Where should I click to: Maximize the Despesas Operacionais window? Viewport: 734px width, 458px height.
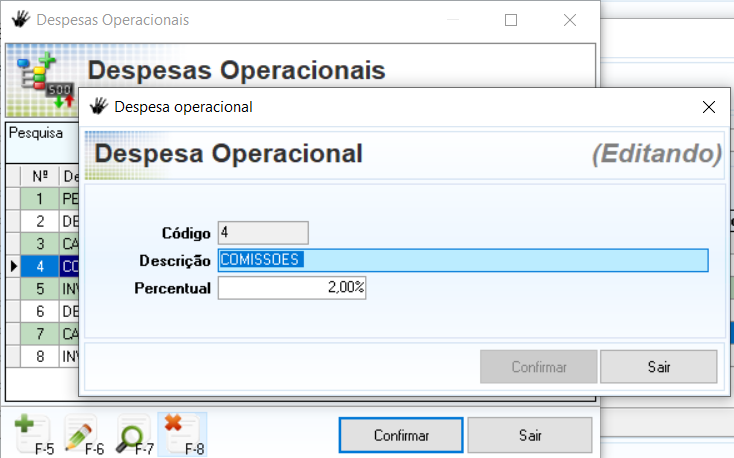[x=511, y=19]
